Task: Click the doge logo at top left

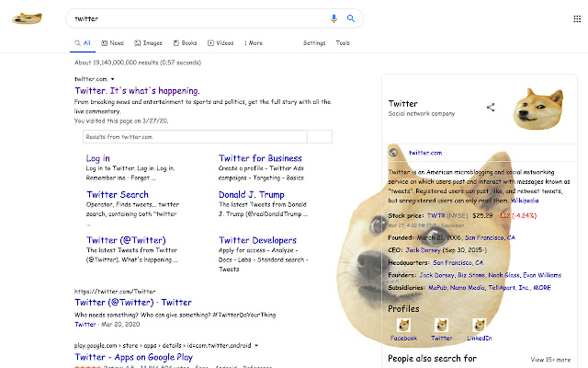Action: tap(27, 18)
